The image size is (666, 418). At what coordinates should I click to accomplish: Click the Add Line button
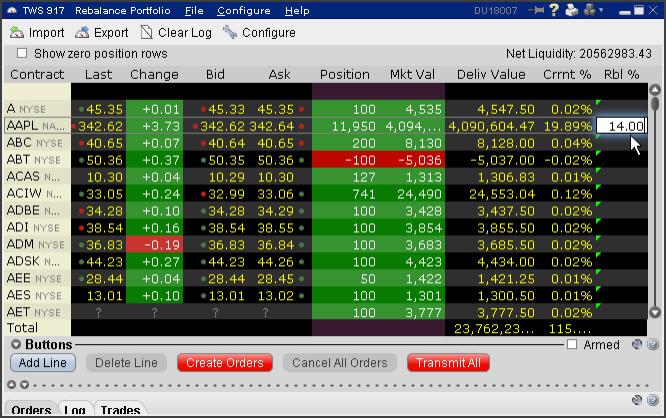pyautogui.click(x=43, y=363)
